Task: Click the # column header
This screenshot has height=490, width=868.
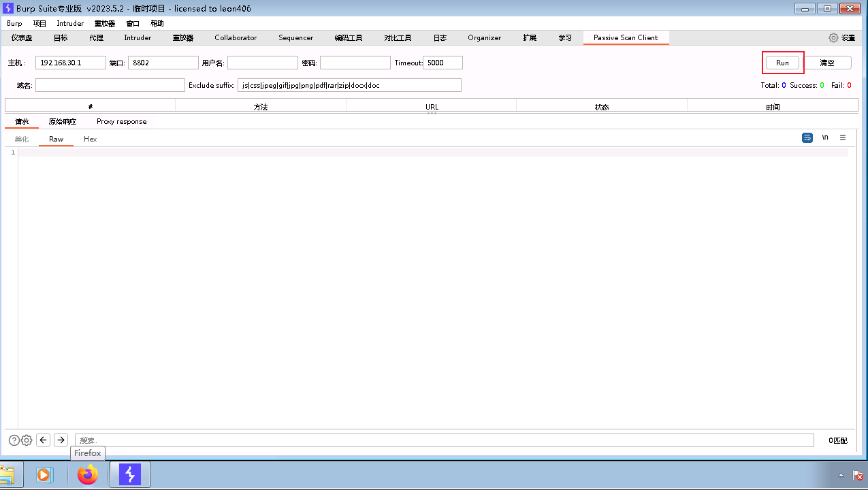Action: (91, 107)
